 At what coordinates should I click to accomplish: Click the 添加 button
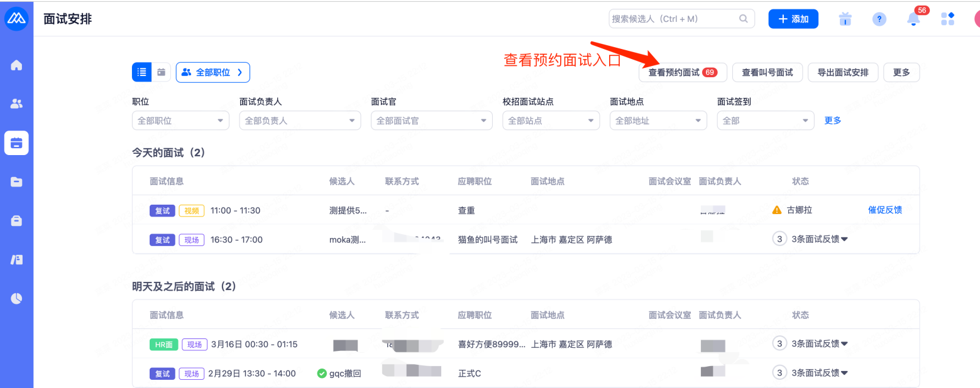[x=793, y=19]
